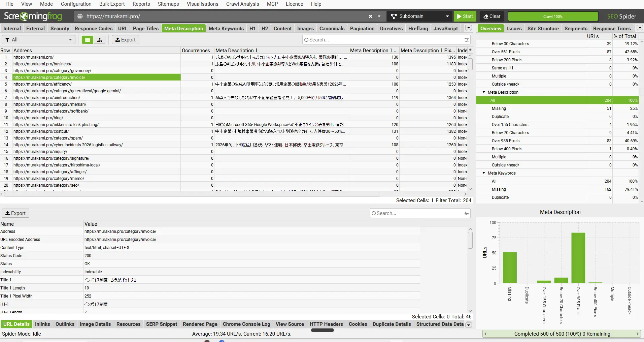
Task: Switch to Page Titles tab
Action: point(145,29)
